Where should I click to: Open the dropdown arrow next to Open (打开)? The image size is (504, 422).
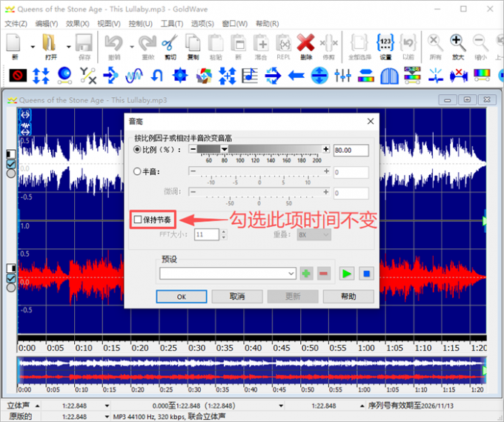tap(68, 47)
